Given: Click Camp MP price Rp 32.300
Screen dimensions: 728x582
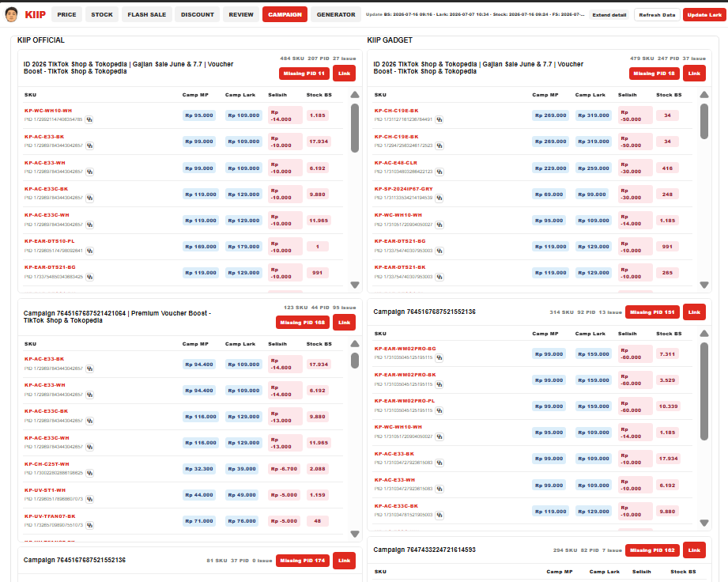Looking at the screenshot, I should pyautogui.click(x=199, y=469).
